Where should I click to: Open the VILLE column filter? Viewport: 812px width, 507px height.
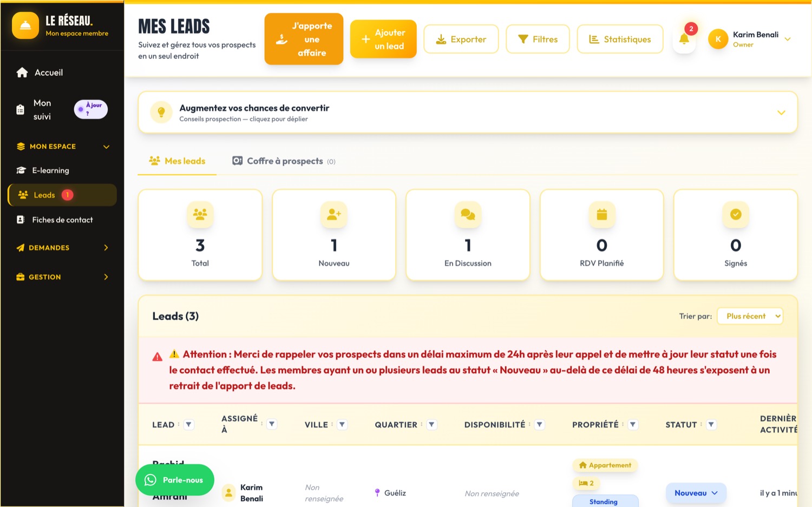tap(342, 425)
